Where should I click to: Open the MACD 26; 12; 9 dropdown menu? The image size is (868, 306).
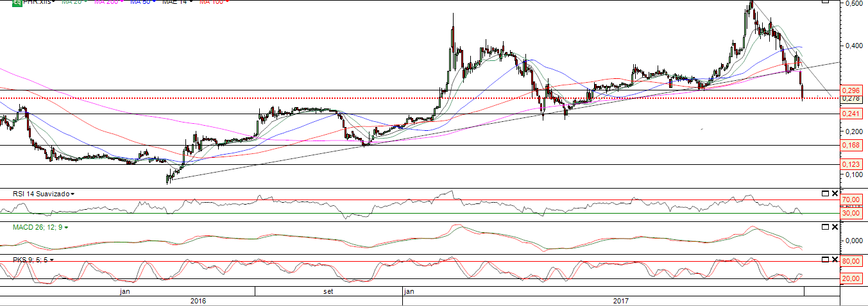[x=66, y=227]
